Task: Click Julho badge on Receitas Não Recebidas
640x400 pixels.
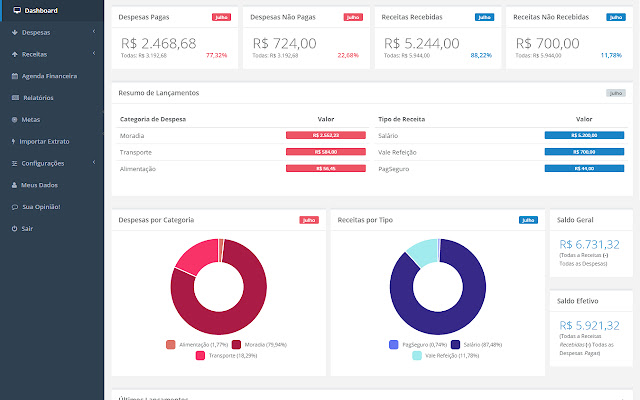Action: tap(616, 17)
